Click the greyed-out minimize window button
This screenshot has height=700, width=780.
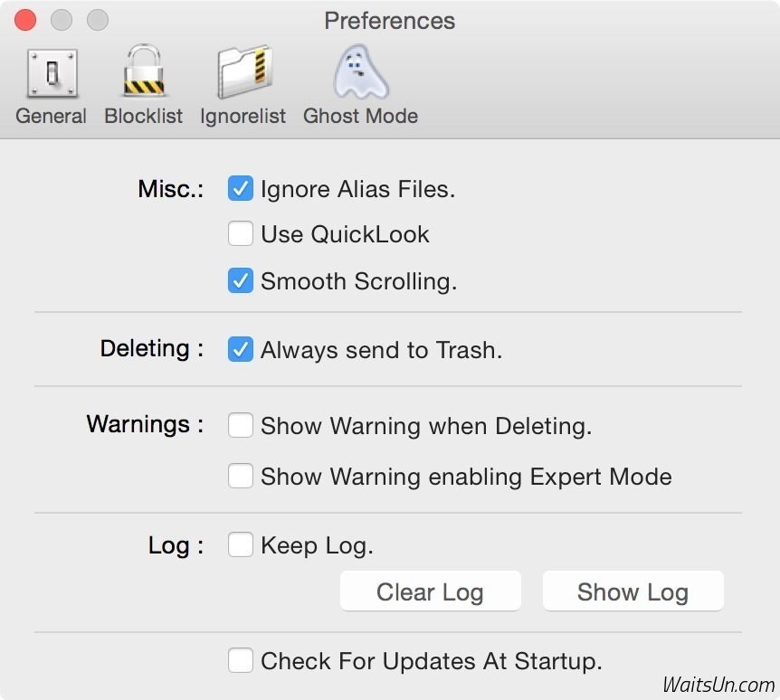[x=62, y=20]
